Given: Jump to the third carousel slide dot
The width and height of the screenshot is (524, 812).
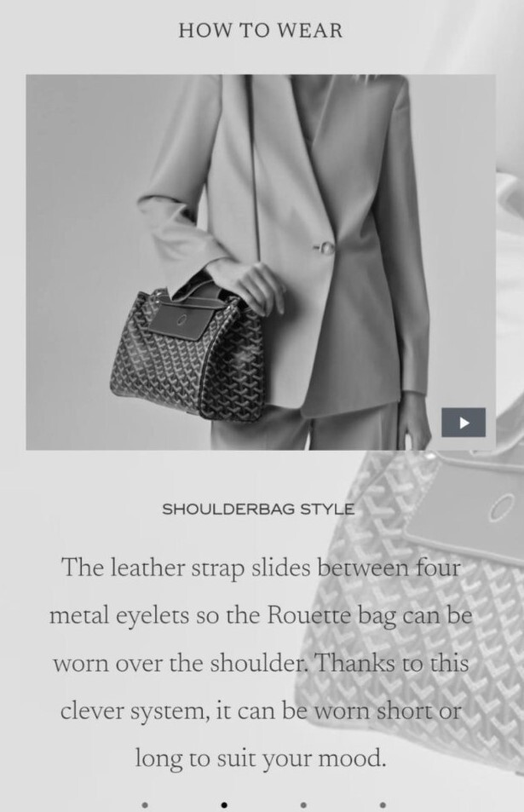Looking at the screenshot, I should coord(303,804).
